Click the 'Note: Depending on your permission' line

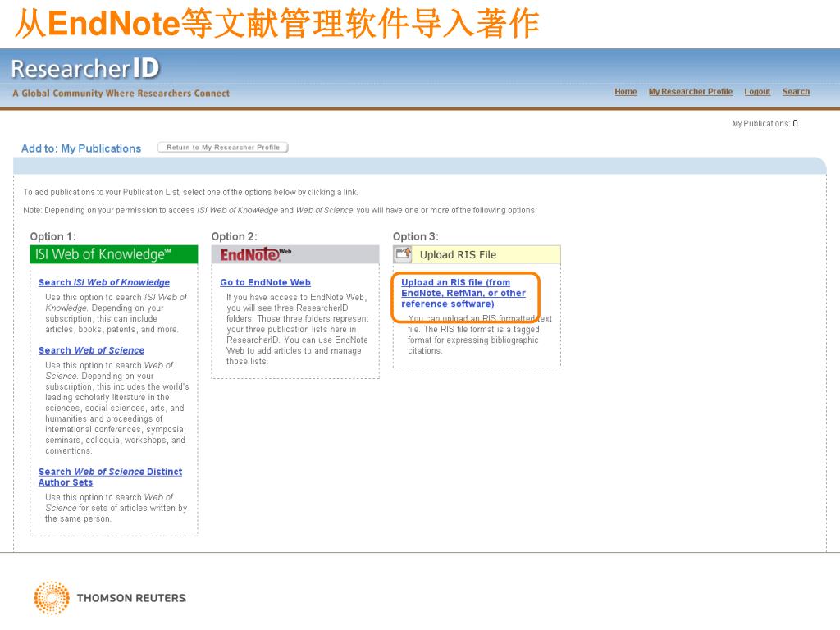click(x=280, y=210)
